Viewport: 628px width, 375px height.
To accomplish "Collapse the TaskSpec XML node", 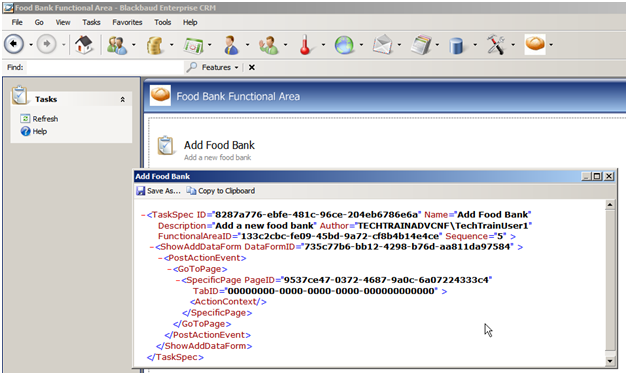I will coord(143,215).
